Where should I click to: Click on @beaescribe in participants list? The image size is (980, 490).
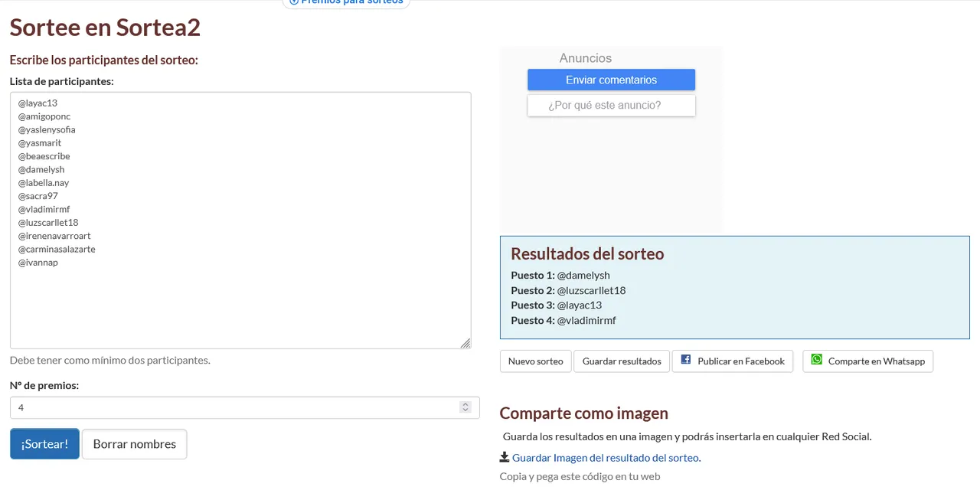click(44, 156)
